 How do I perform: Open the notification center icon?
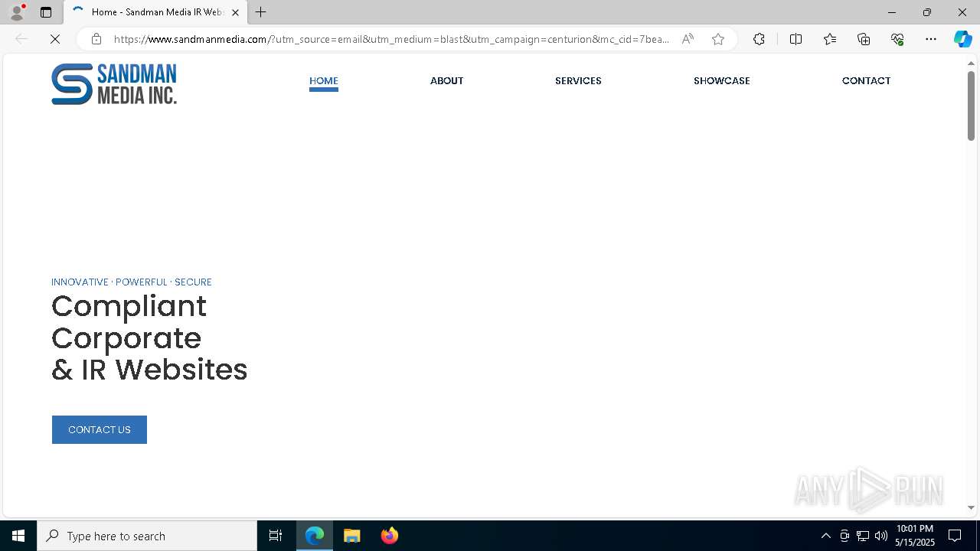pos(955,536)
